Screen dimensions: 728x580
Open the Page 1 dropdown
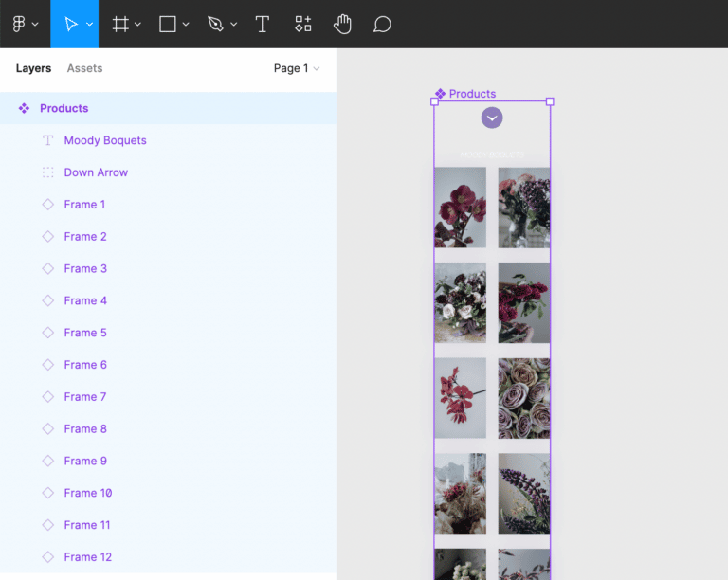[x=296, y=68]
